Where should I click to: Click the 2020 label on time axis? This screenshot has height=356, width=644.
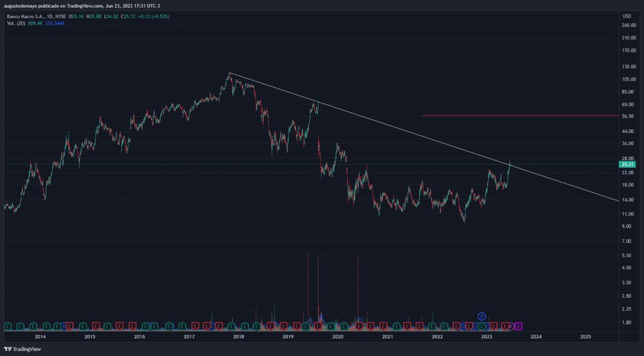click(338, 336)
